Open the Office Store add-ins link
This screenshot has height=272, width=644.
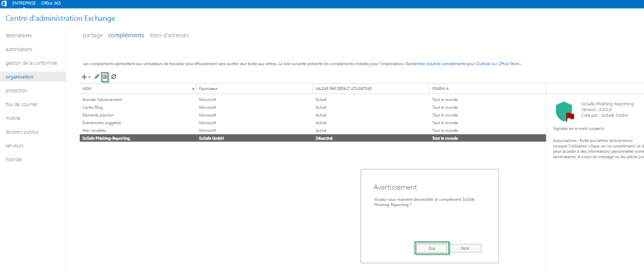pos(463,64)
